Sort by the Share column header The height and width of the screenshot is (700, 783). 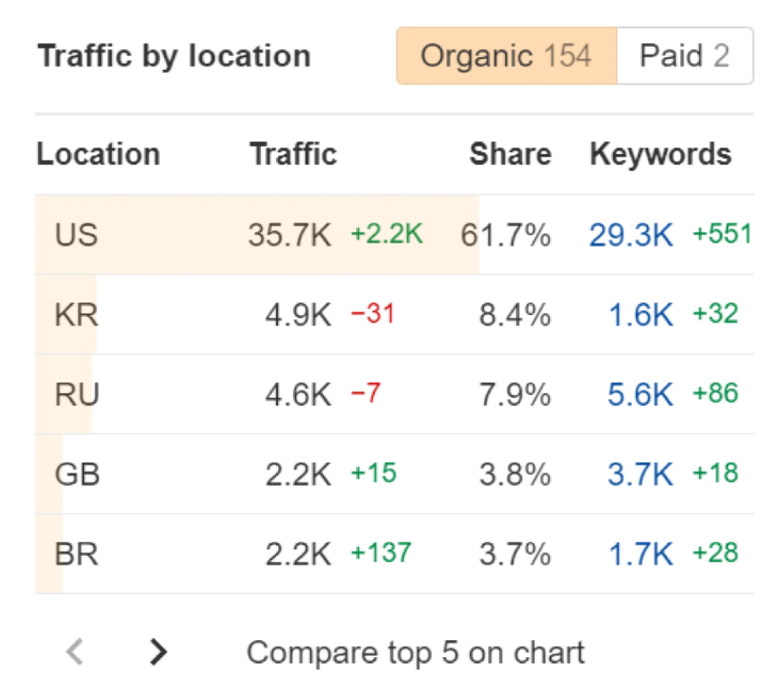(510, 154)
